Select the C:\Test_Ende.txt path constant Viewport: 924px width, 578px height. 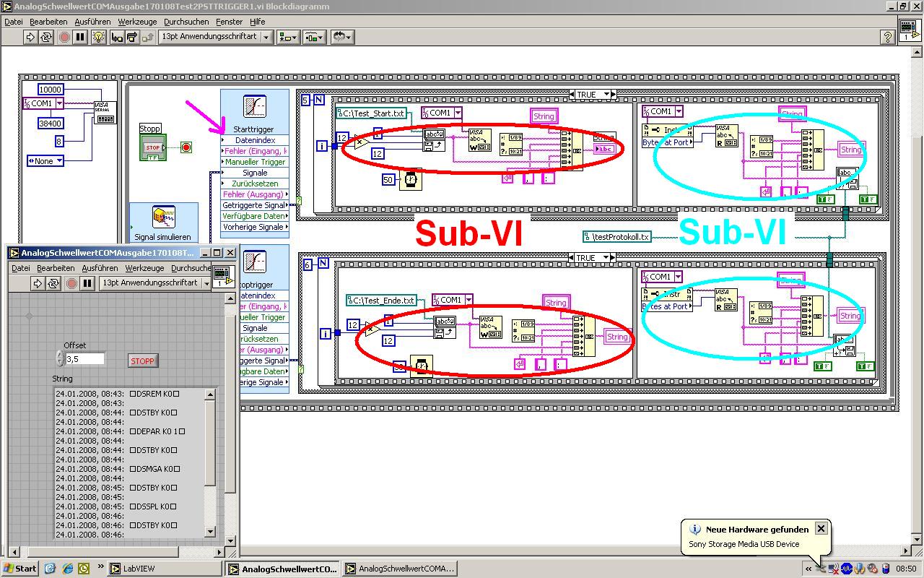point(381,301)
